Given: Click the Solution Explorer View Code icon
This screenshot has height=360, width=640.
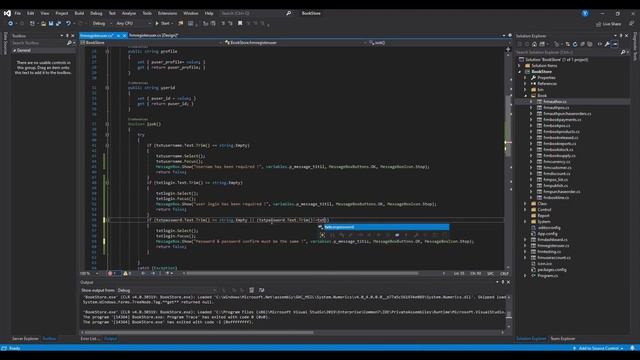Looking at the screenshot, I should pos(600,44).
